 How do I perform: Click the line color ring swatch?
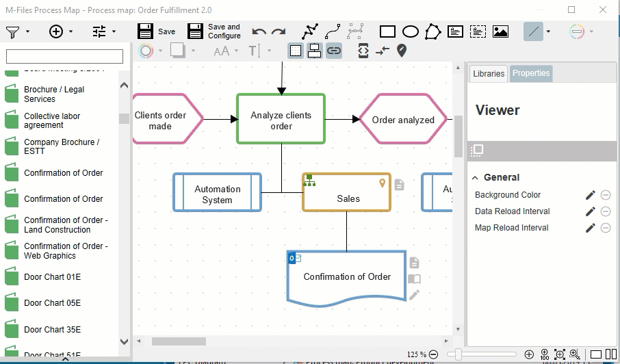click(x=576, y=31)
